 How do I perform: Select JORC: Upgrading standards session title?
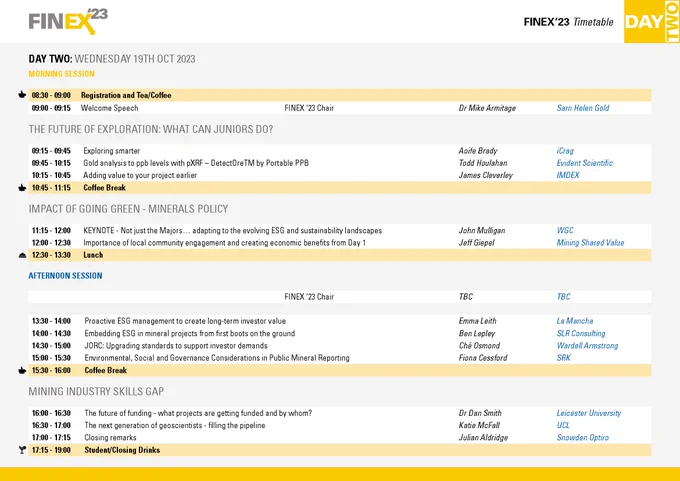[176, 346]
